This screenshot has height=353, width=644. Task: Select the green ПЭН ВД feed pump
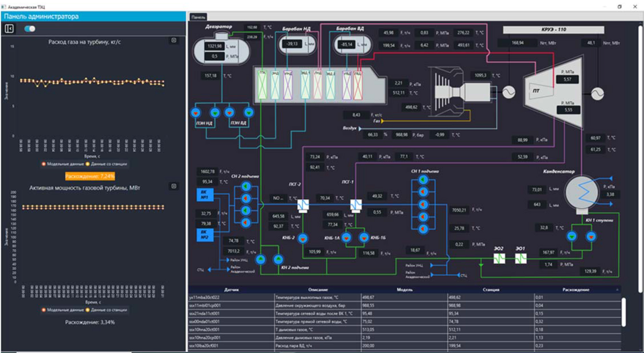click(x=249, y=112)
